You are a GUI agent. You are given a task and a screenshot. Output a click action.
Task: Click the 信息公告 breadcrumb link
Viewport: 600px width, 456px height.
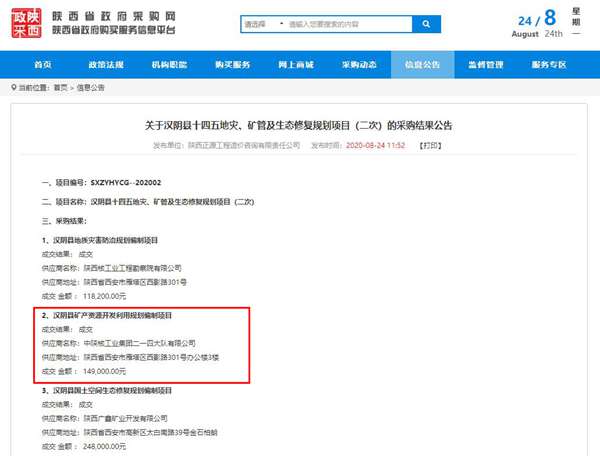(91, 88)
